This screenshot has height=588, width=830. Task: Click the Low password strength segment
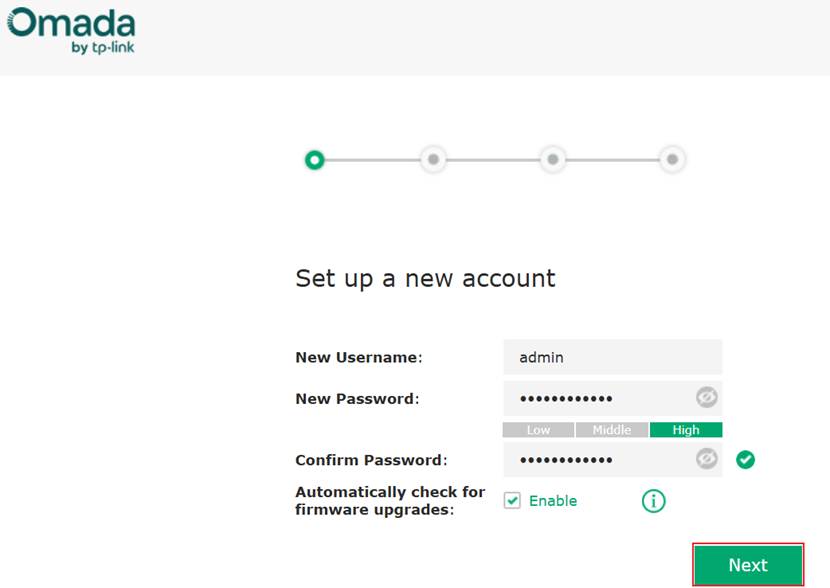point(539,429)
